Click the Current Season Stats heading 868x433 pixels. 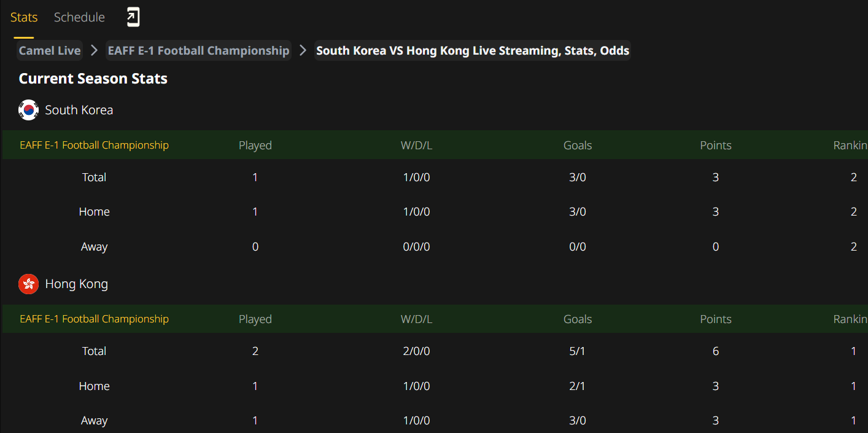click(x=93, y=79)
